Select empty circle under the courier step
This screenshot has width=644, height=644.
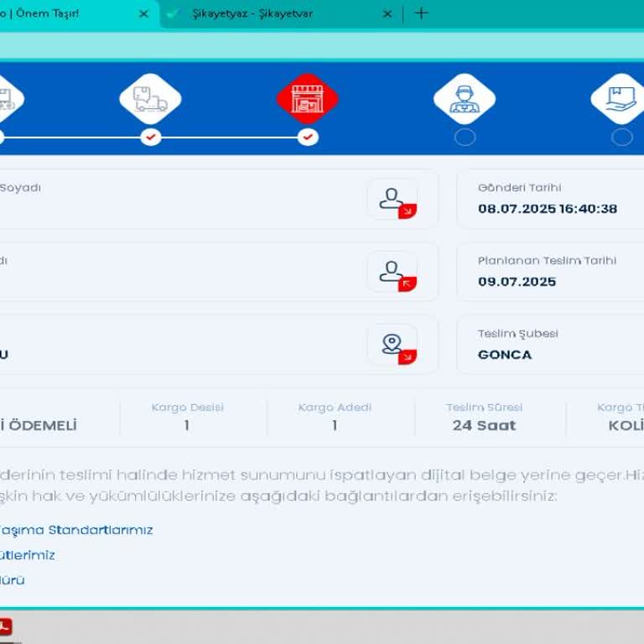pos(465,137)
